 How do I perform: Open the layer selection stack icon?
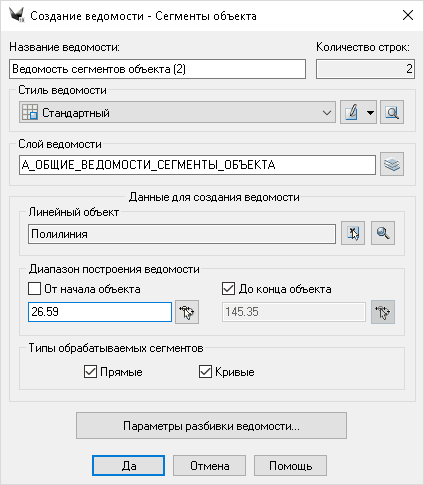pos(392,164)
